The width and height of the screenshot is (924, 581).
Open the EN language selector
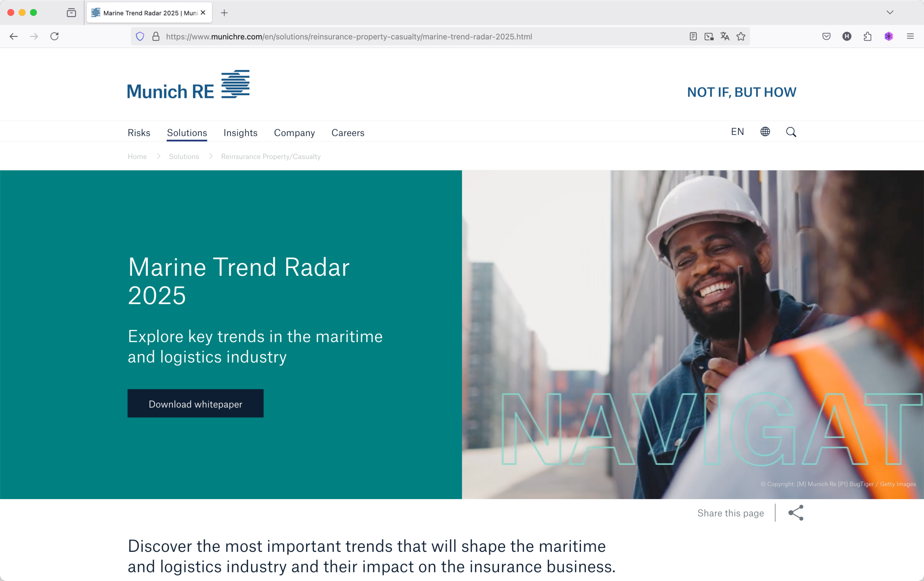tap(737, 132)
